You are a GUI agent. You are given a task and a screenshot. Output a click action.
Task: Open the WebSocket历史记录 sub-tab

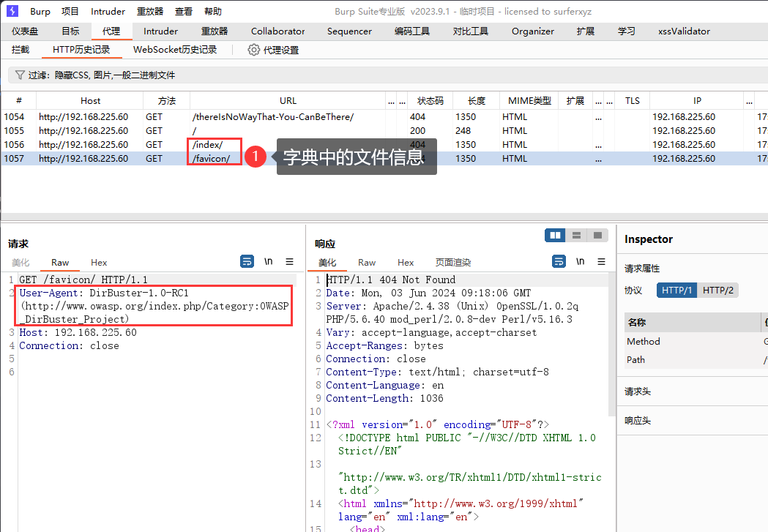[x=175, y=50]
